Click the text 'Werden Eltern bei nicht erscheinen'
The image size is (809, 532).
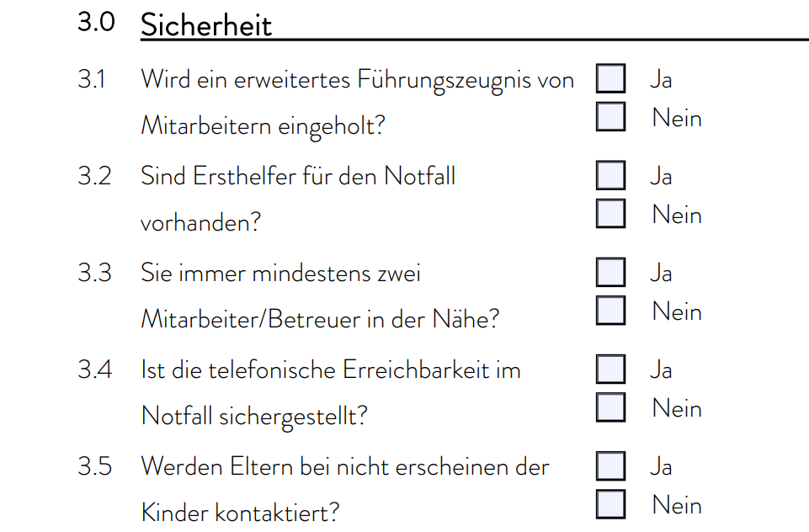(331, 467)
